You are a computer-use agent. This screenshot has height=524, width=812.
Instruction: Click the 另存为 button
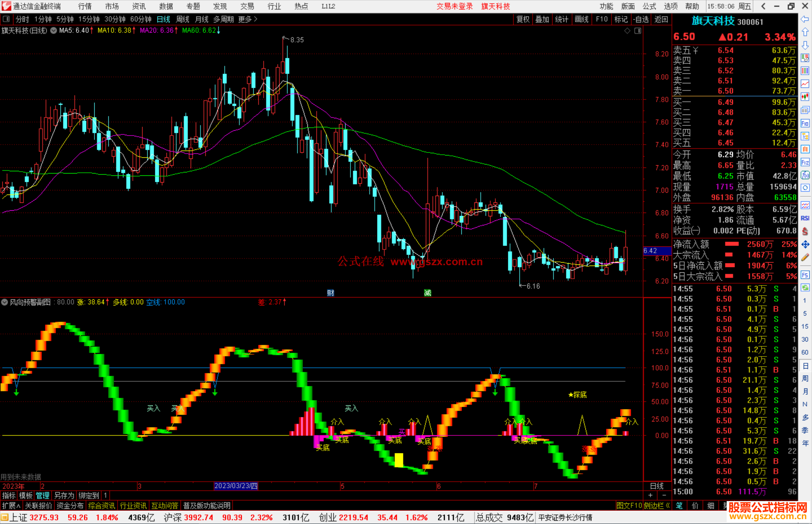(x=64, y=495)
